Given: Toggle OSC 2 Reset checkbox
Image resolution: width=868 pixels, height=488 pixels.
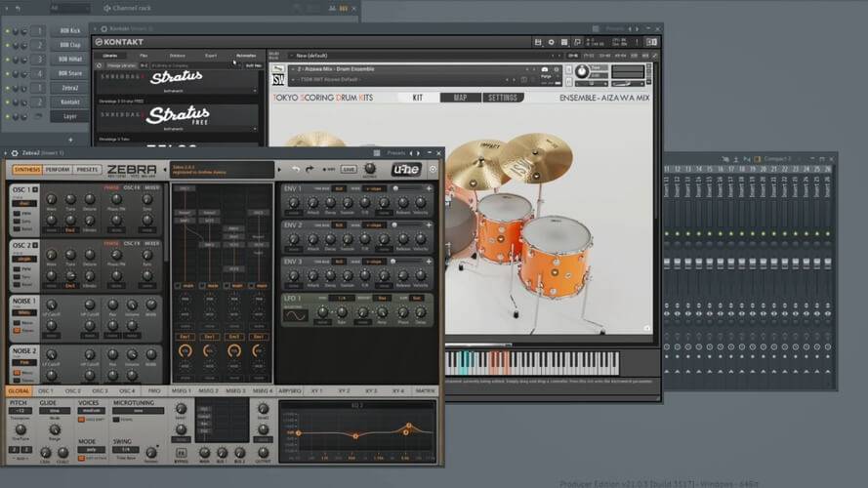Looking at the screenshot, I should coord(18,284).
